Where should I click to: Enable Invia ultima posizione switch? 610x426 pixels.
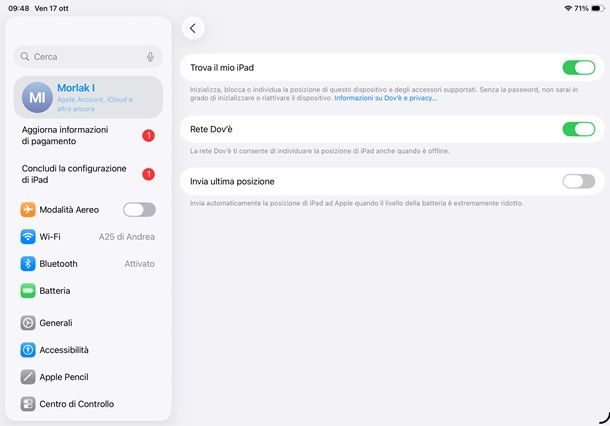pos(578,181)
